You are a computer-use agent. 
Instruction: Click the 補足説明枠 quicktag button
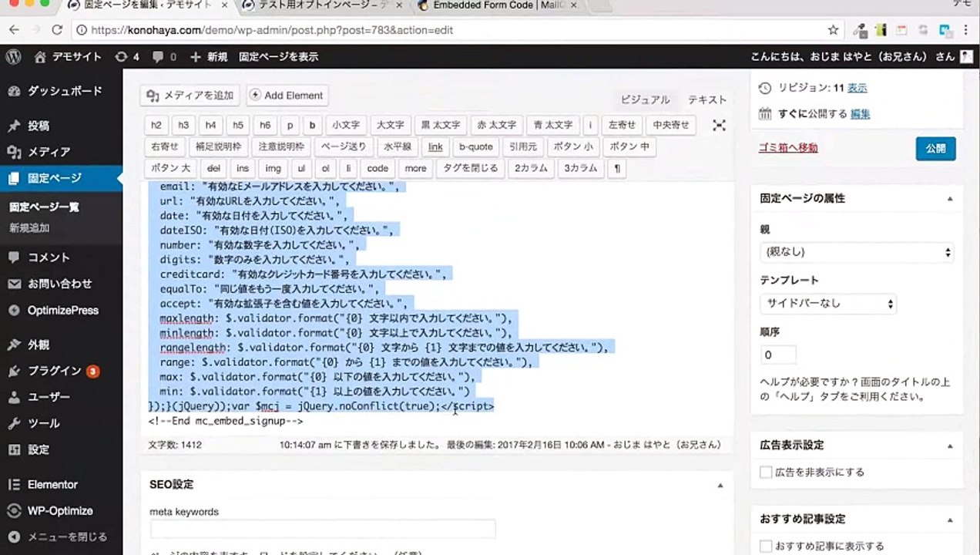(x=218, y=146)
